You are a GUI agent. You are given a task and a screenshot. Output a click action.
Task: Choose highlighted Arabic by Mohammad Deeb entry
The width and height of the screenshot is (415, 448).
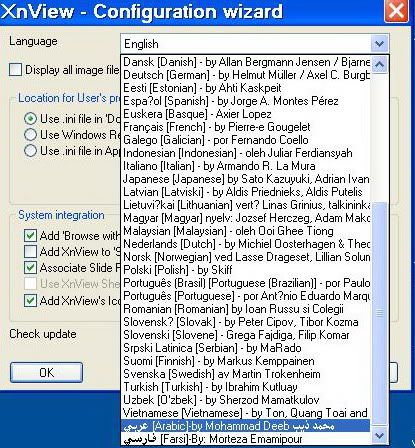(x=246, y=426)
